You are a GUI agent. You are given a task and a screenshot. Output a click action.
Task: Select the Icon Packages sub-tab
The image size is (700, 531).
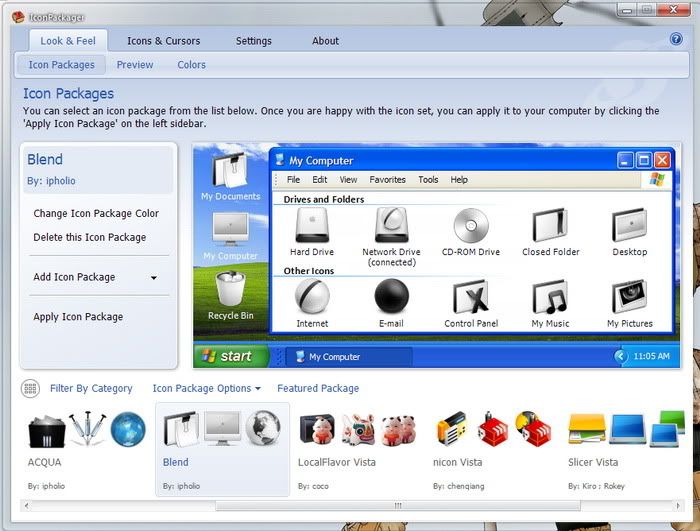point(62,65)
